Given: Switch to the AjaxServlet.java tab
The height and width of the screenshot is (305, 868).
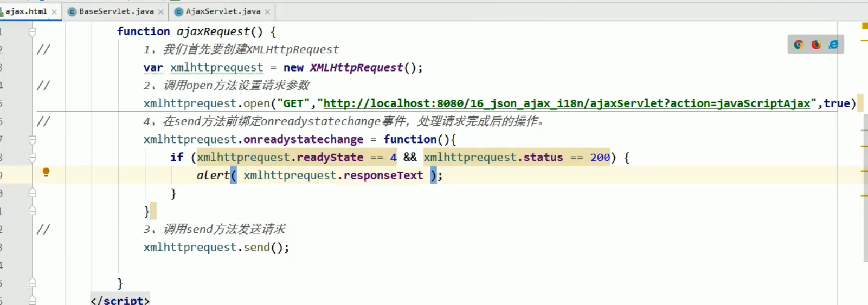Looking at the screenshot, I should coord(223,11).
